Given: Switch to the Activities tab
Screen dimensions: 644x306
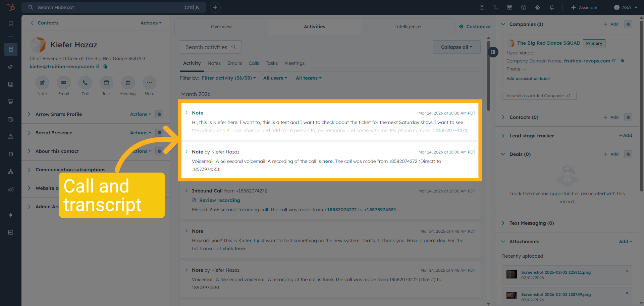Looking at the screenshot, I should click(x=314, y=27).
